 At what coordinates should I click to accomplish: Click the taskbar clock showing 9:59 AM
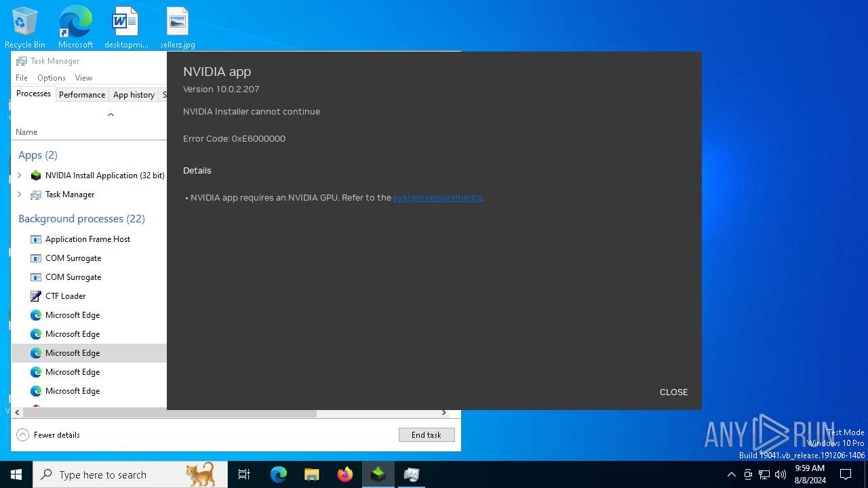[x=810, y=474]
